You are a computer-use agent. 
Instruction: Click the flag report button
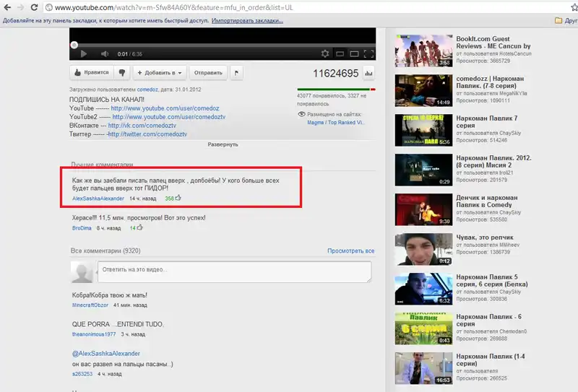pyautogui.click(x=238, y=73)
